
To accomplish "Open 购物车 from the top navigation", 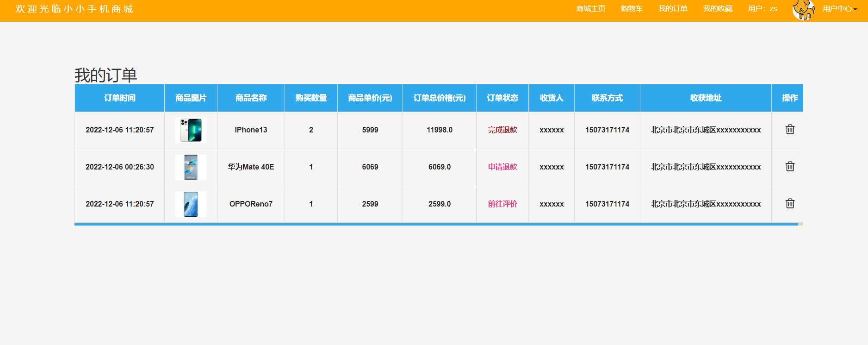I will (632, 9).
